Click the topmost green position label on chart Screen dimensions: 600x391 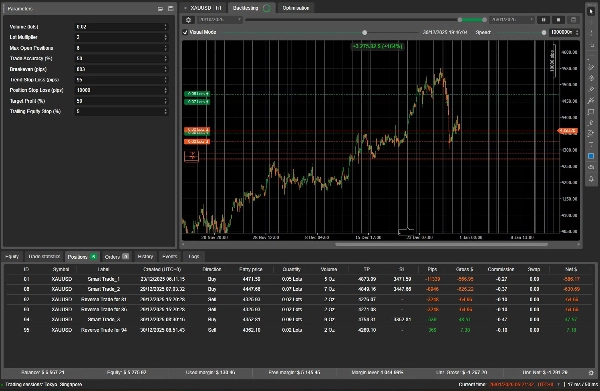point(197,94)
